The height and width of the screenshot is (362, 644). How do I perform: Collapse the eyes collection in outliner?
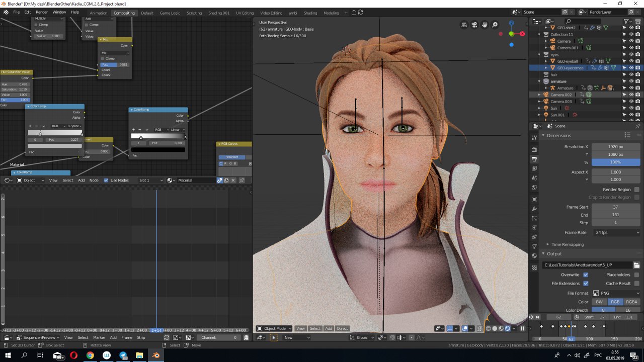(x=540, y=54)
